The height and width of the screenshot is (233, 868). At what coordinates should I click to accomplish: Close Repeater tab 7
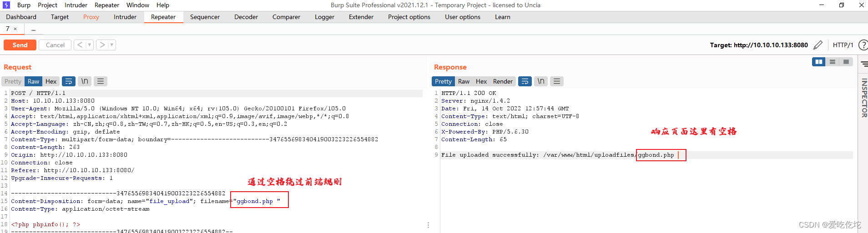[15, 29]
